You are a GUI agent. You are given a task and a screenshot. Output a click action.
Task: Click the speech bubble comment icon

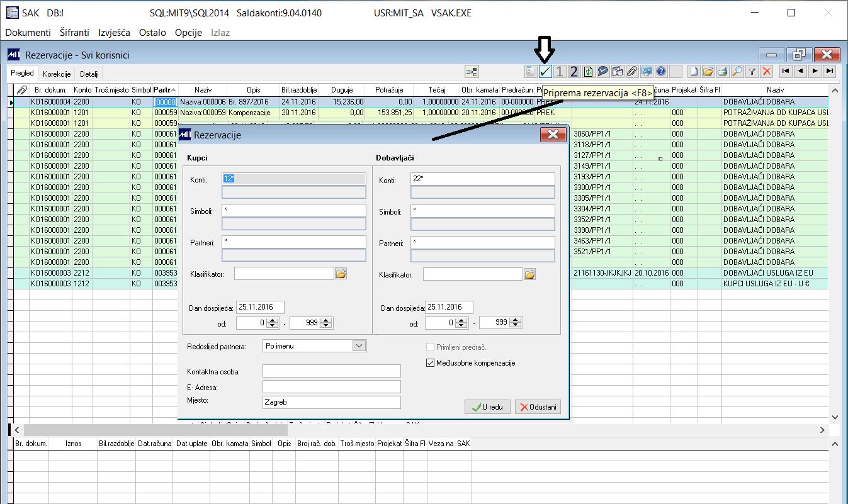602,71
